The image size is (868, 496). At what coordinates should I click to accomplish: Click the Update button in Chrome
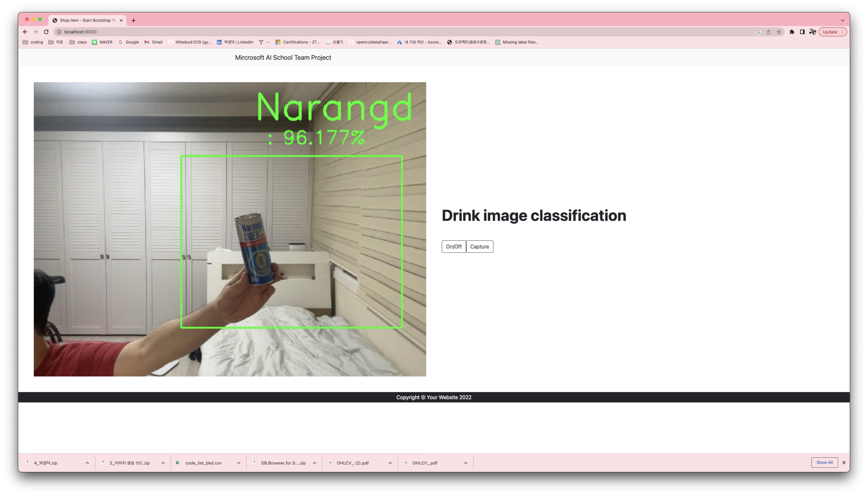833,32
